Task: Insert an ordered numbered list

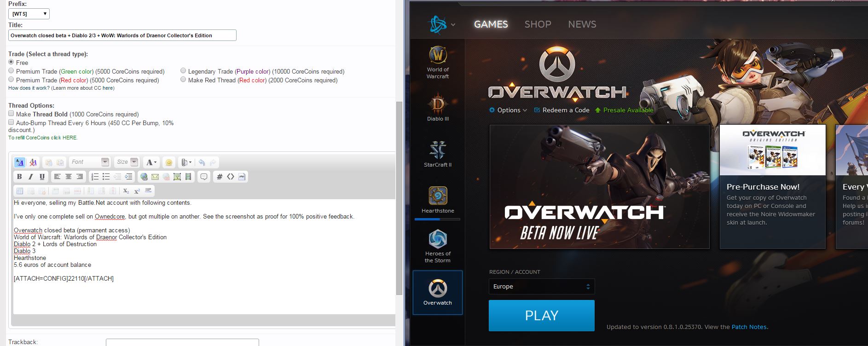Action: tap(95, 176)
